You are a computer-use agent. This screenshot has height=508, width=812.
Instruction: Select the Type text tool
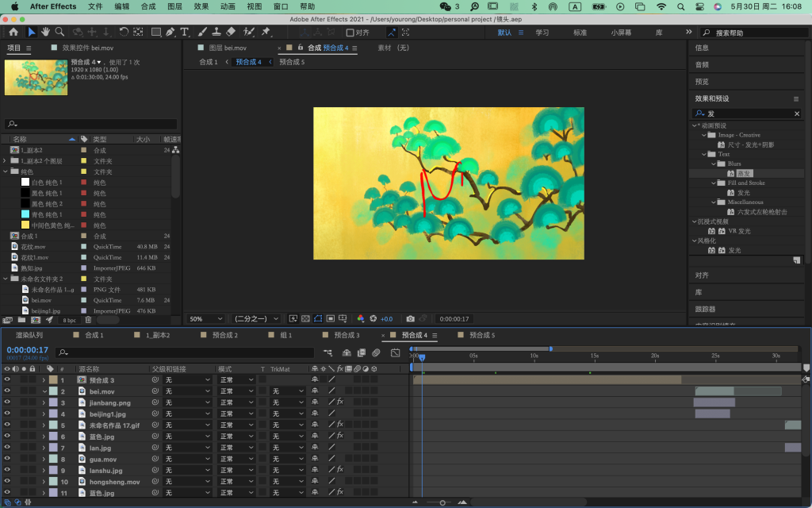pyautogui.click(x=184, y=32)
